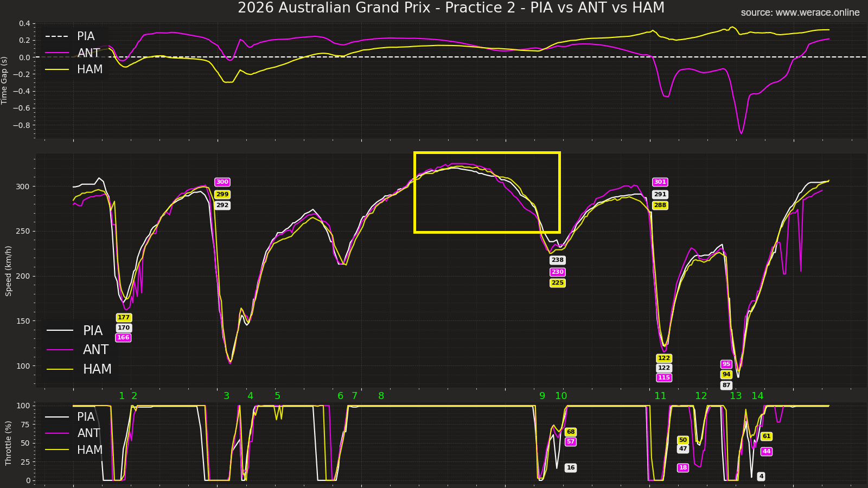Viewport: 868px width, 488px height.
Task: Select the magenta 300 speed label
Action: [x=221, y=182]
